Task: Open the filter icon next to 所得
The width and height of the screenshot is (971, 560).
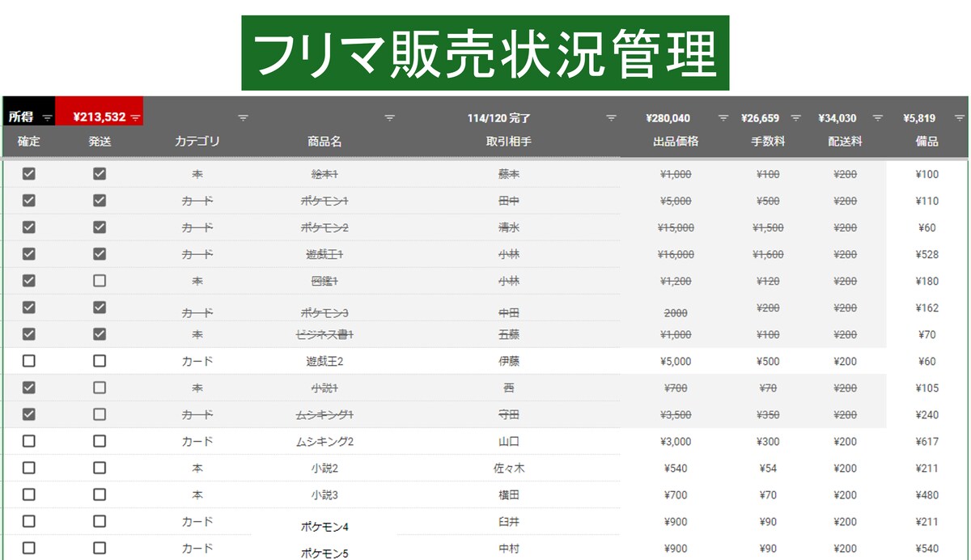Action: point(47,118)
